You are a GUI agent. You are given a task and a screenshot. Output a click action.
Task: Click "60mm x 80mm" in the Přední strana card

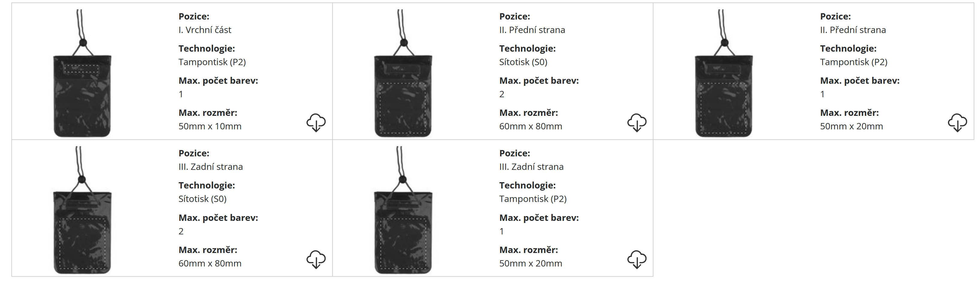[530, 126]
